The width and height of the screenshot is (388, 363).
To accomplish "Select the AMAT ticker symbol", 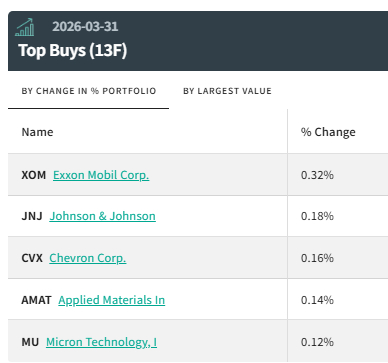I will [36, 300].
